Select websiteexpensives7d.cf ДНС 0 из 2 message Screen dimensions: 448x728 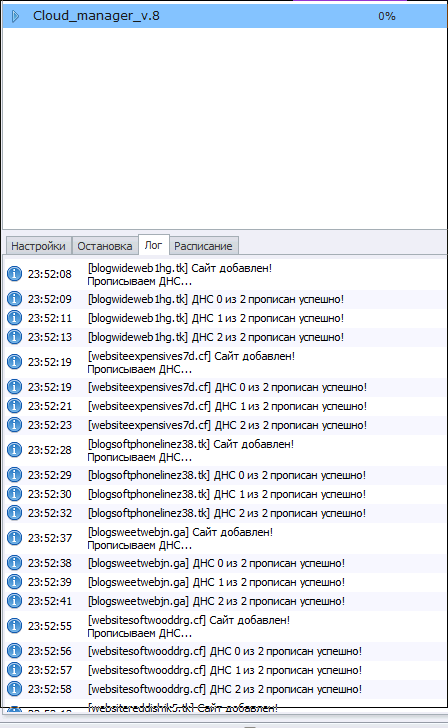[227, 387]
